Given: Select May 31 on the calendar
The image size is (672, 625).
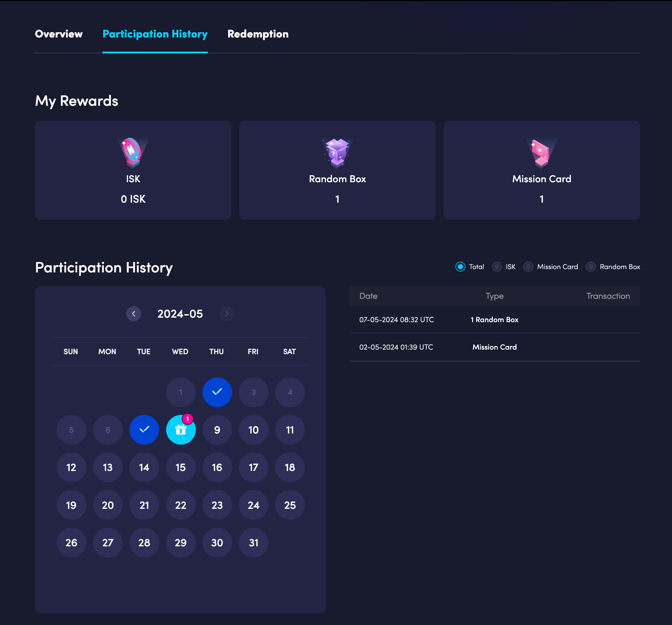Looking at the screenshot, I should click(253, 543).
